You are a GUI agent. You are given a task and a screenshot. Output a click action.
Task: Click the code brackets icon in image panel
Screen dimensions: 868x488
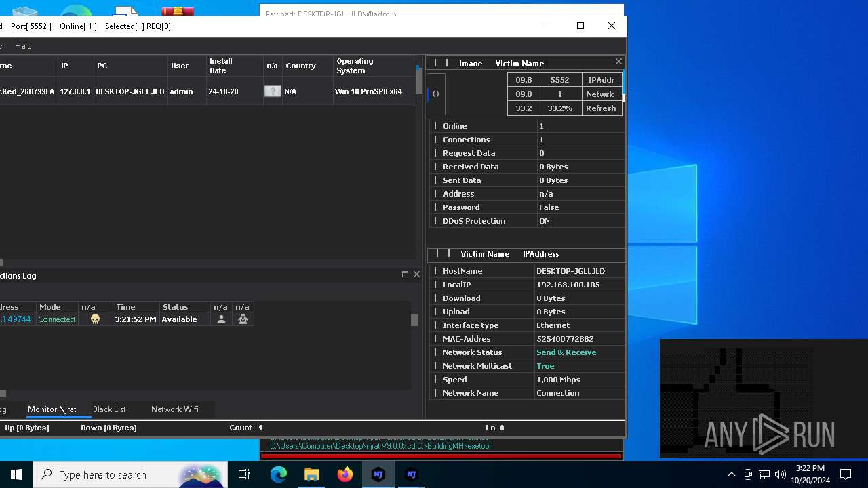point(436,94)
